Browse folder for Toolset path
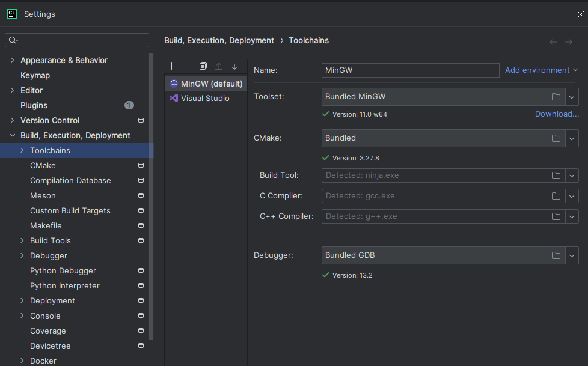Viewport: 588px width, 366px height. pos(556,97)
